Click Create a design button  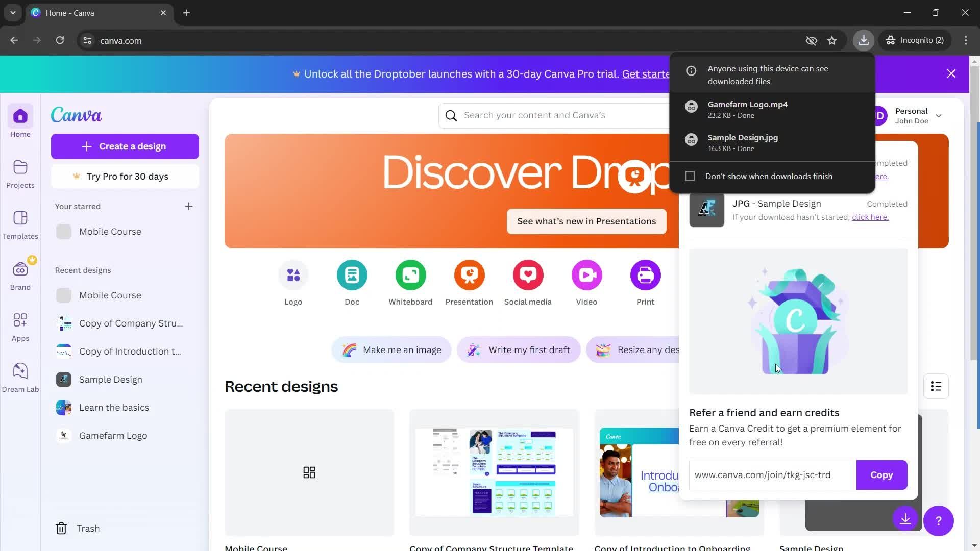(125, 146)
